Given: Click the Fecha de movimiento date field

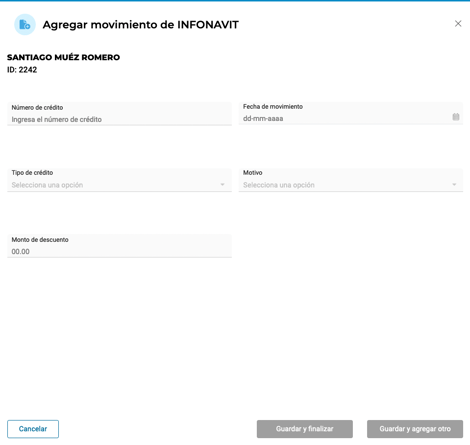Looking at the screenshot, I should pos(351,114).
